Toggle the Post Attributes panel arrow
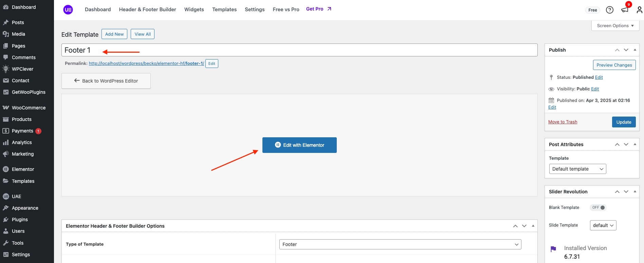Screen dimensions: 644x263 [635, 144]
